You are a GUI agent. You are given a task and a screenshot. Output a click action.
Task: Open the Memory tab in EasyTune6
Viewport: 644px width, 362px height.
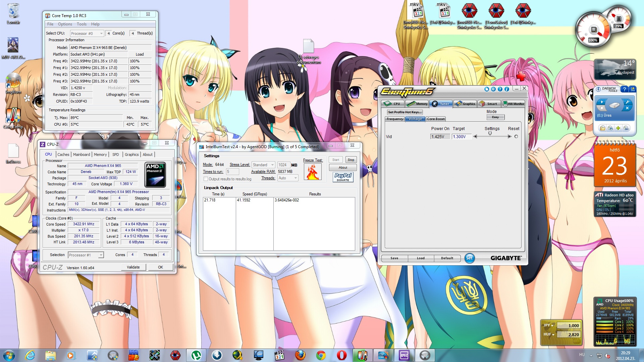click(x=417, y=104)
